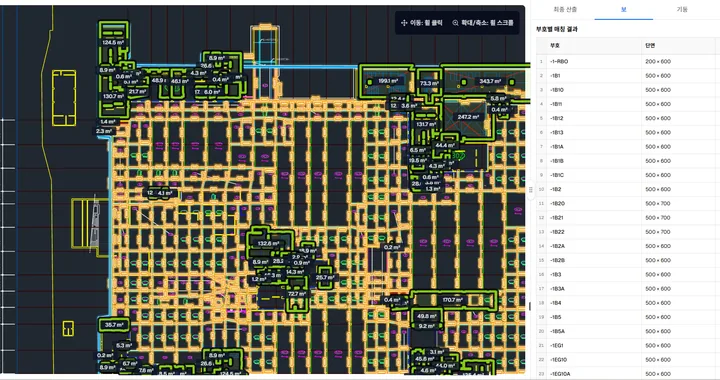Select the -1B21 cell
This screenshot has height=380, width=720.
[593, 218]
